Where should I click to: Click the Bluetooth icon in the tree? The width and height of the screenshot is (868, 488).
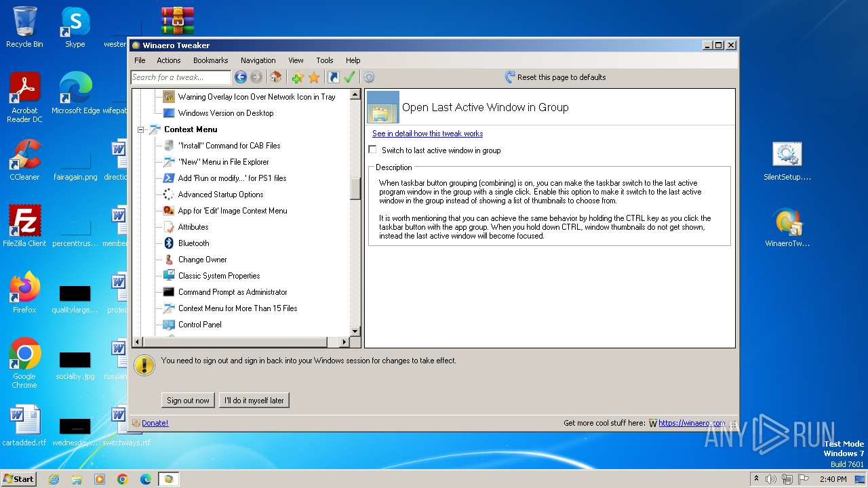click(169, 243)
